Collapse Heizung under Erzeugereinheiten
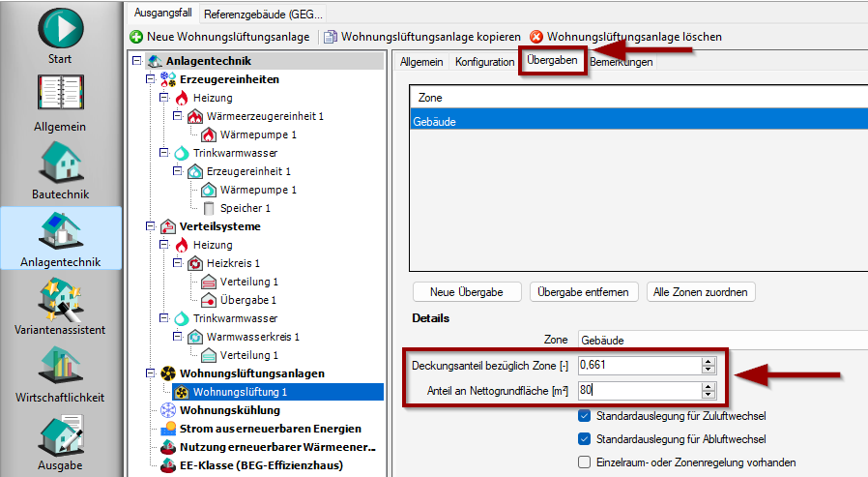Viewport: 868px width, 477px height. [x=164, y=97]
